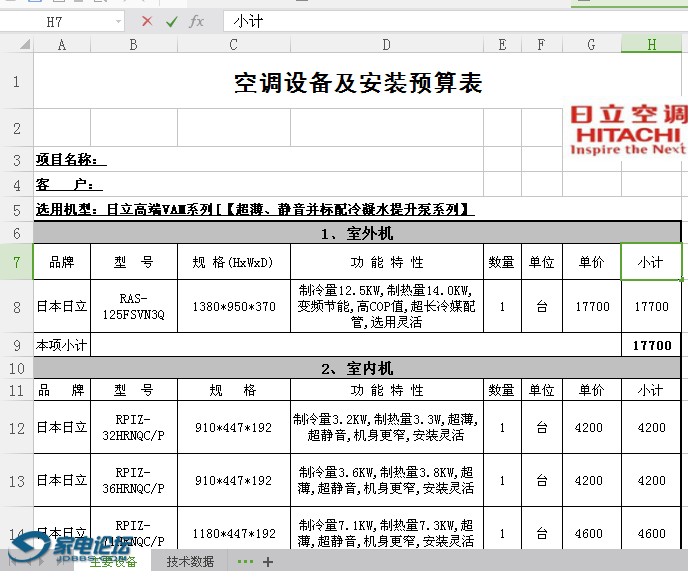
Task: Click the title cell 空调设备及安装预算表
Action: tap(358, 83)
